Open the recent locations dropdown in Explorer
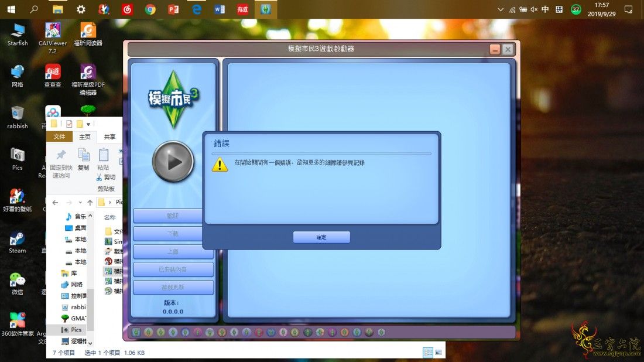 80,202
